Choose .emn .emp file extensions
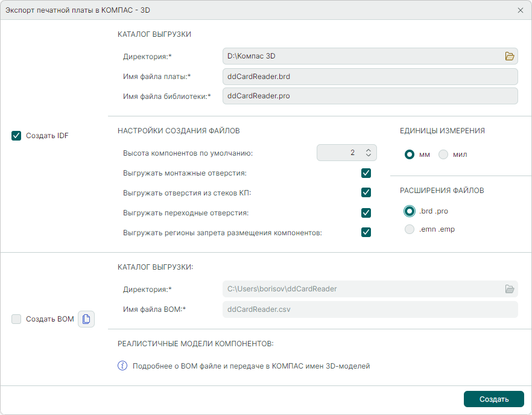Viewport: 532px width, 415px height. 410,229
